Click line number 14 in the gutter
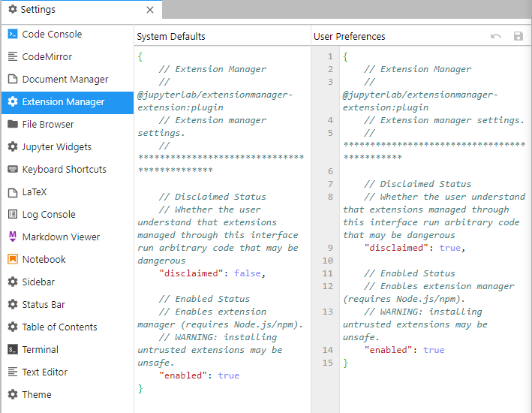Image resolution: width=532 pixels, height=413 pixels. 328,350
